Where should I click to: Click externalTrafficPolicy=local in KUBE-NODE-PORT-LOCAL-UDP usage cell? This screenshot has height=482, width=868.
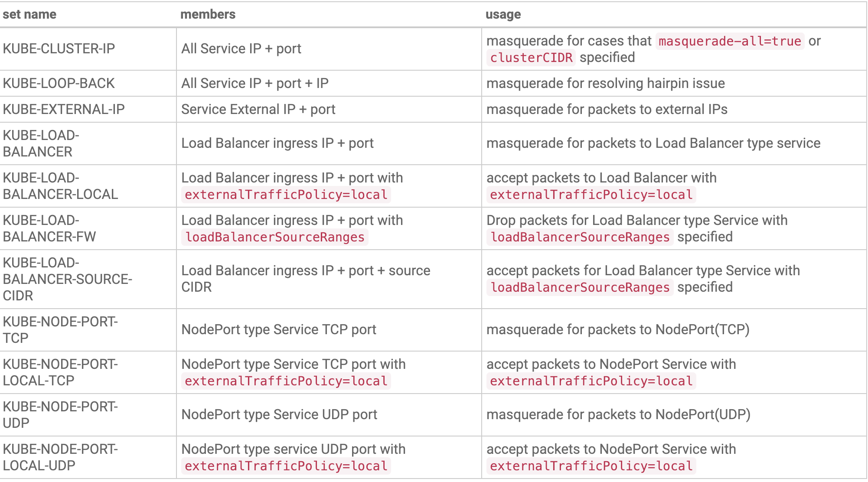591,466
